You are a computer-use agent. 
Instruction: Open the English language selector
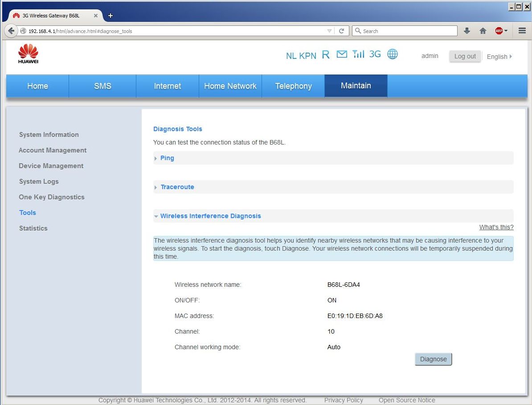[x=499, y=56]
